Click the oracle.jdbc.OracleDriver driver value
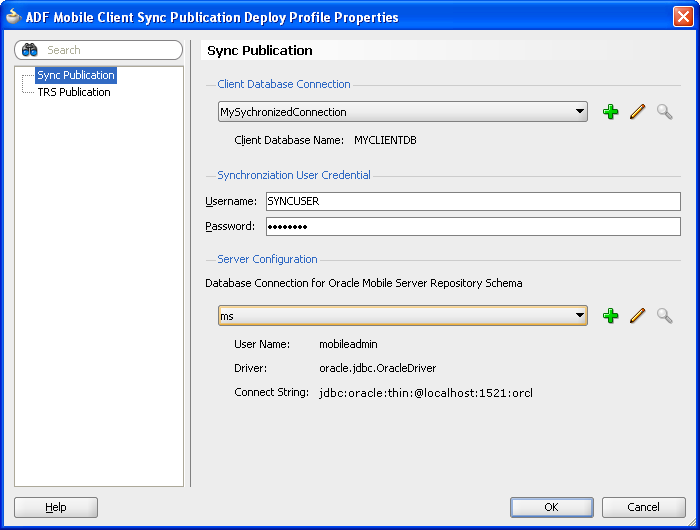Viewport: 700px width, 530px height. (378, 368)
